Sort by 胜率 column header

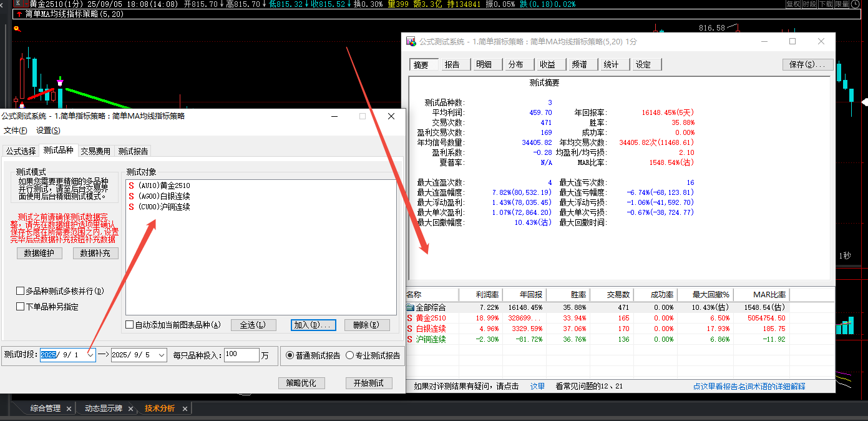pyautogui.click(x=568, y=295)
